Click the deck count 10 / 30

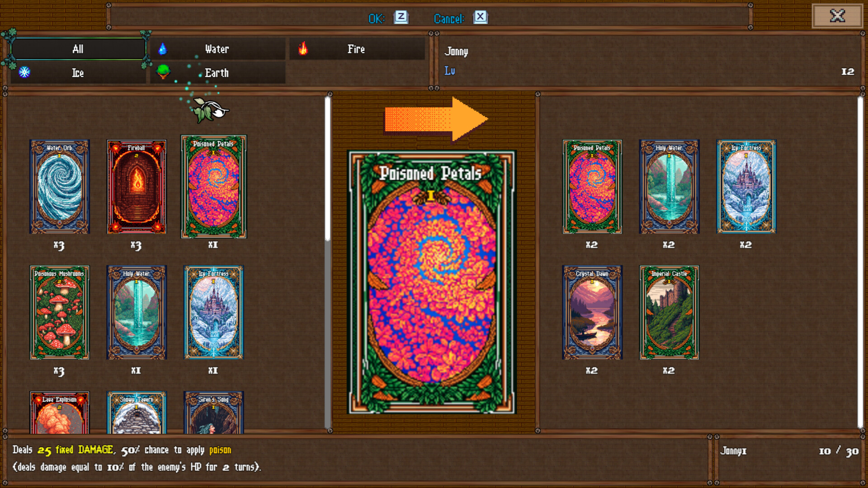839,451
